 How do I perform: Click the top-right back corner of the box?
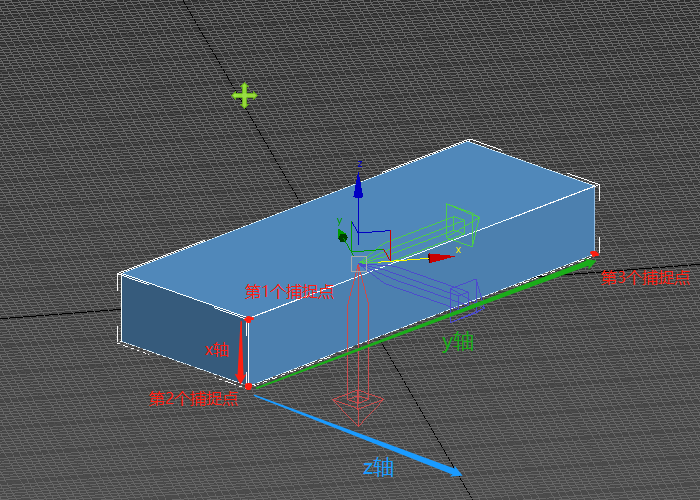coord(597,187)
